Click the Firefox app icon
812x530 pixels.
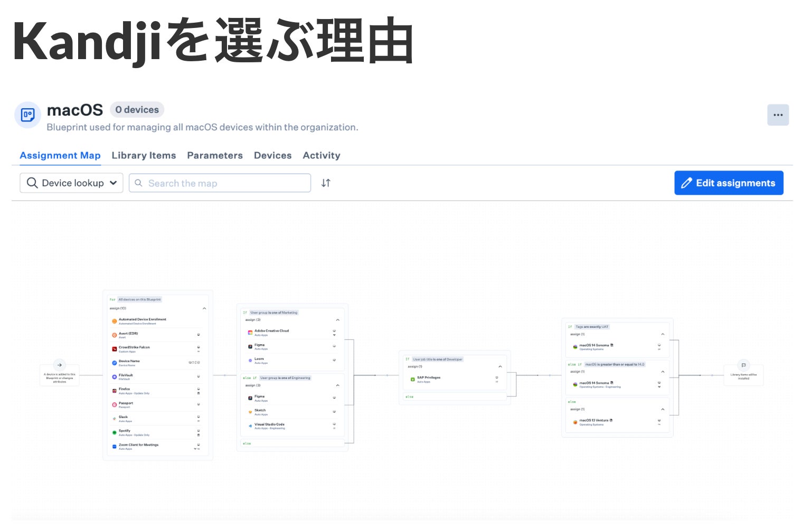[x=115, y=391]
